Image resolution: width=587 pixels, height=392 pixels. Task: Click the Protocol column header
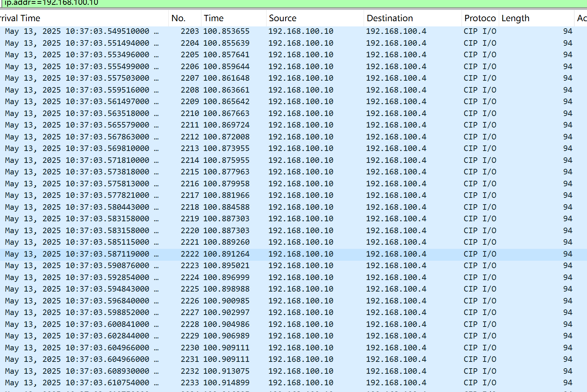point(480,18)
